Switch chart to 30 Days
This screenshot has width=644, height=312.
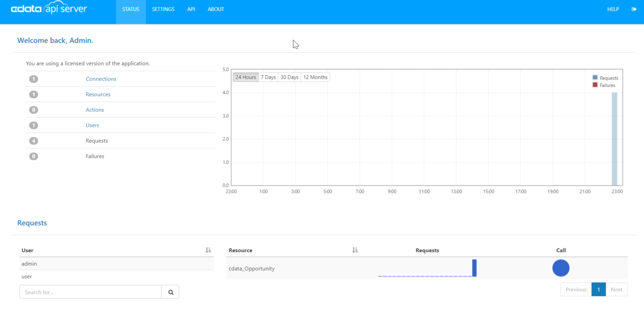[x=289, y=77]
